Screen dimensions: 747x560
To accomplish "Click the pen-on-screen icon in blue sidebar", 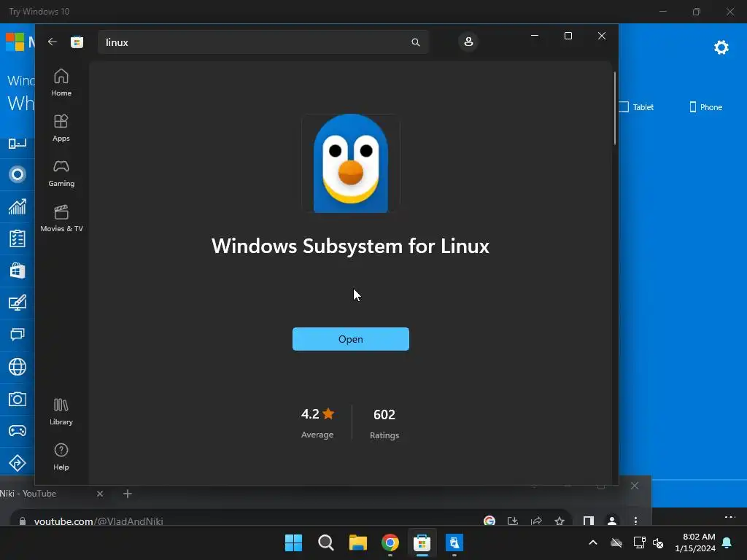I will coord(18,303).
